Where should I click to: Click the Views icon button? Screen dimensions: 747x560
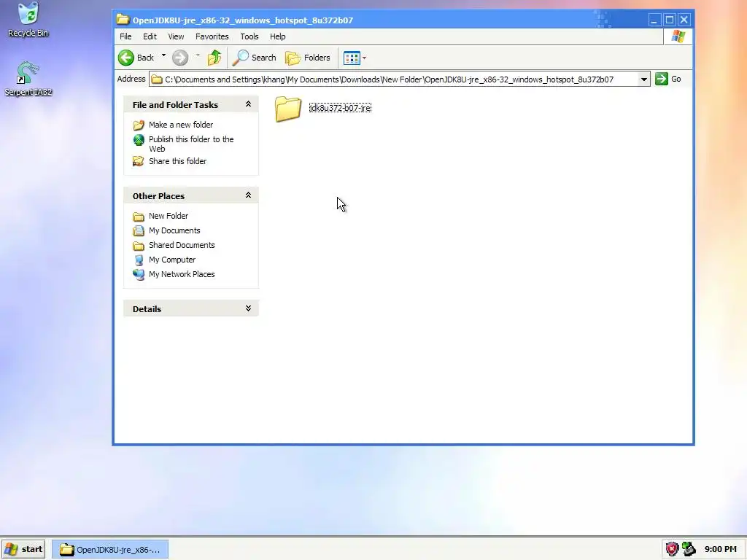point(352,58)
